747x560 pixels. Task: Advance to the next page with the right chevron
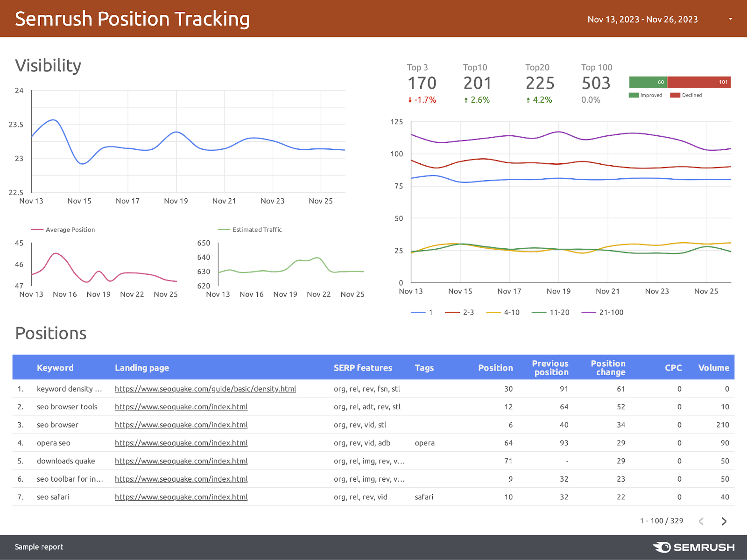pos(723,521)
